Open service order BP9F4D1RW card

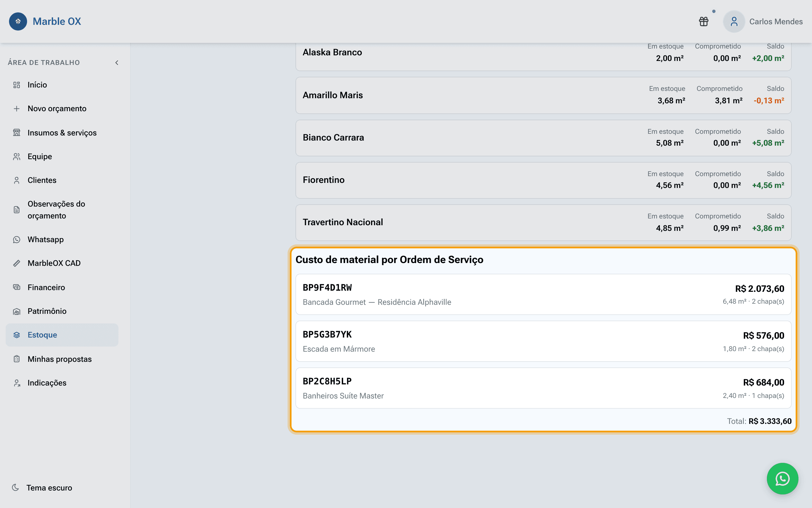click(543, 294)
